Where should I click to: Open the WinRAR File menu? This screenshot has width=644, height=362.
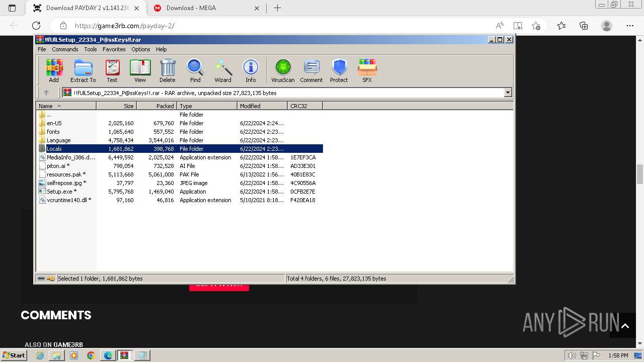click(x=42, y=49)
